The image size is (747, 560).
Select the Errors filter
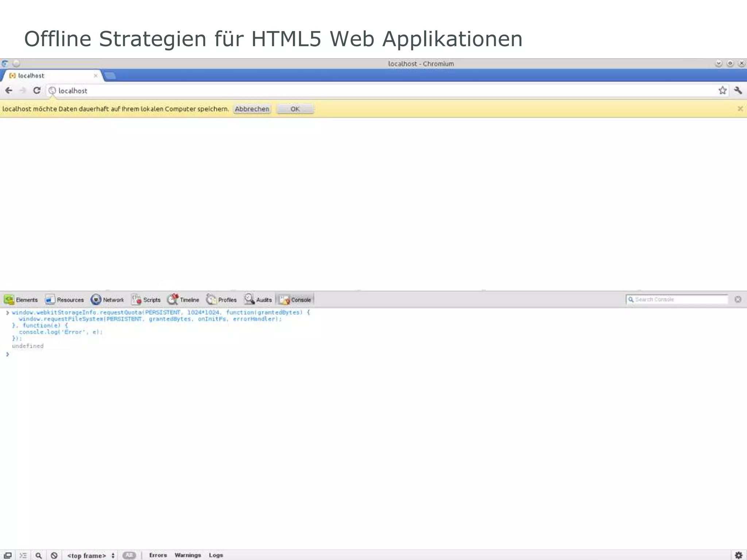(x=158, y=555)
